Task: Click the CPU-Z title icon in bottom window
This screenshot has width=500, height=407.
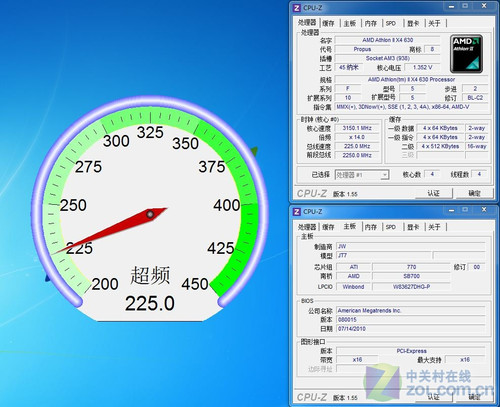Action: (297, 211)
